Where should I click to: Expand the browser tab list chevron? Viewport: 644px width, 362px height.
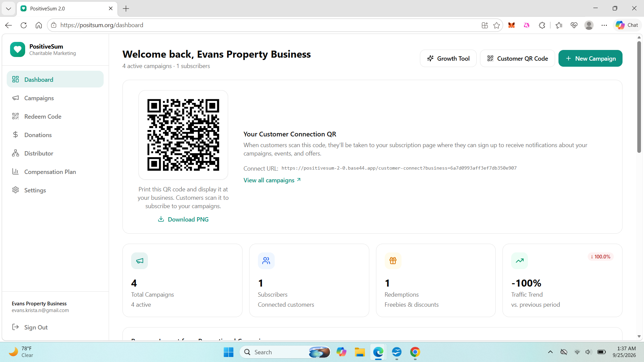pyautogui.click(x=8, y=8)
